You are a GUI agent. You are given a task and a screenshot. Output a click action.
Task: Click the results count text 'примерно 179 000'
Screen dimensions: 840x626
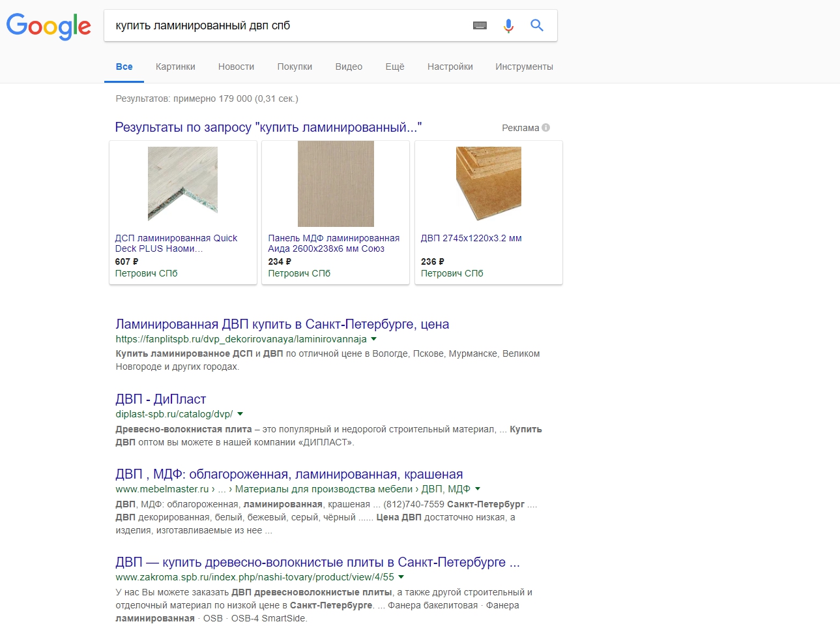pyautogui.click(x=212, y=98)
